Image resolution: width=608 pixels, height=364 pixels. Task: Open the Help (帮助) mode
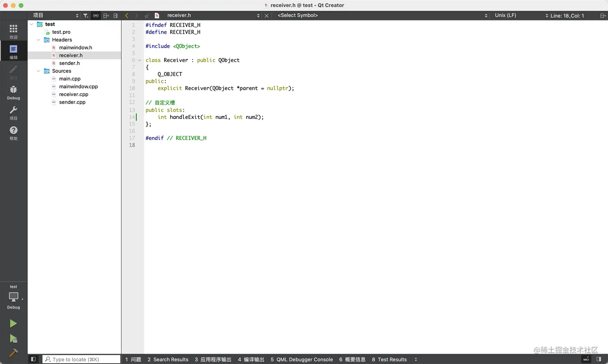[13, 133]
